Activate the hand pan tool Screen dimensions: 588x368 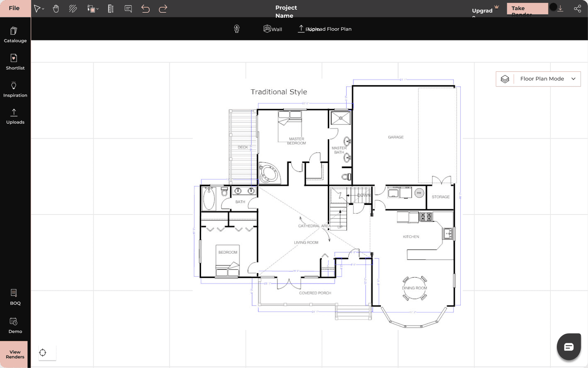pos(56,8)
